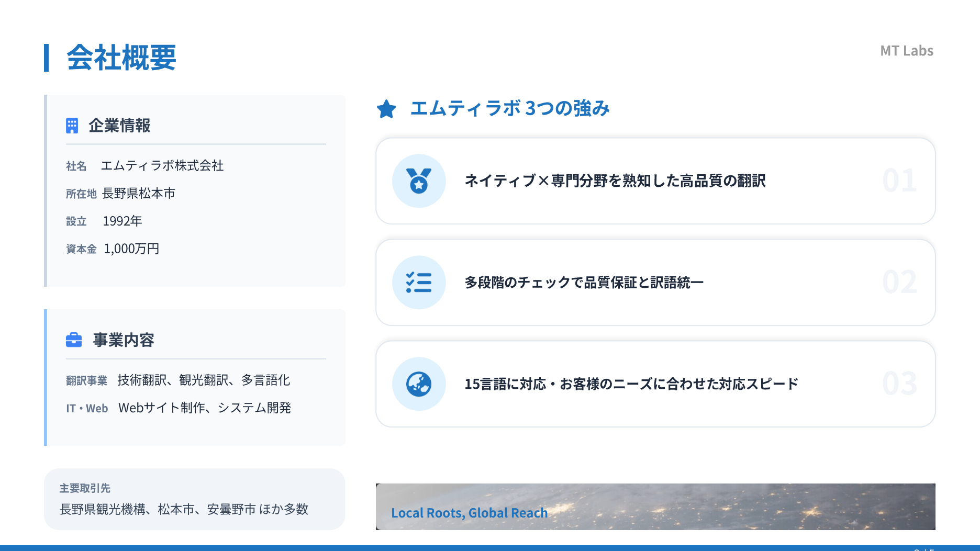Click the blue vertical bar beside 会社概要 title

point(47,58)
